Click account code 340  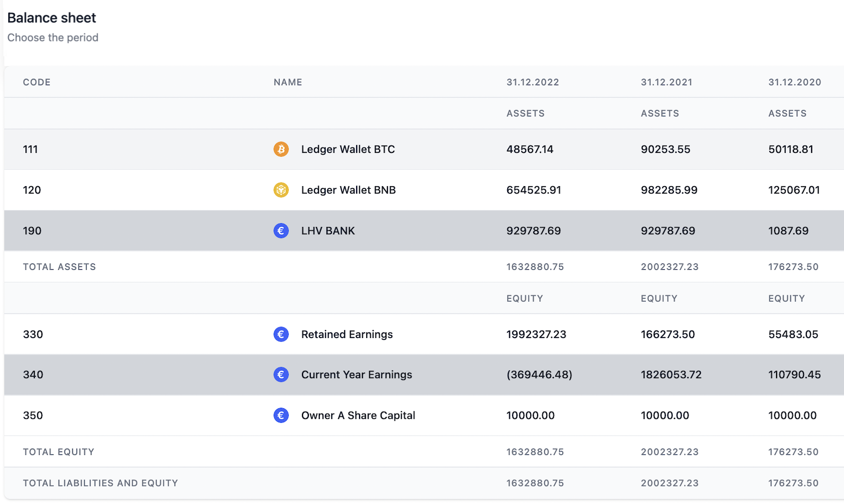click(x=33, y=375)
